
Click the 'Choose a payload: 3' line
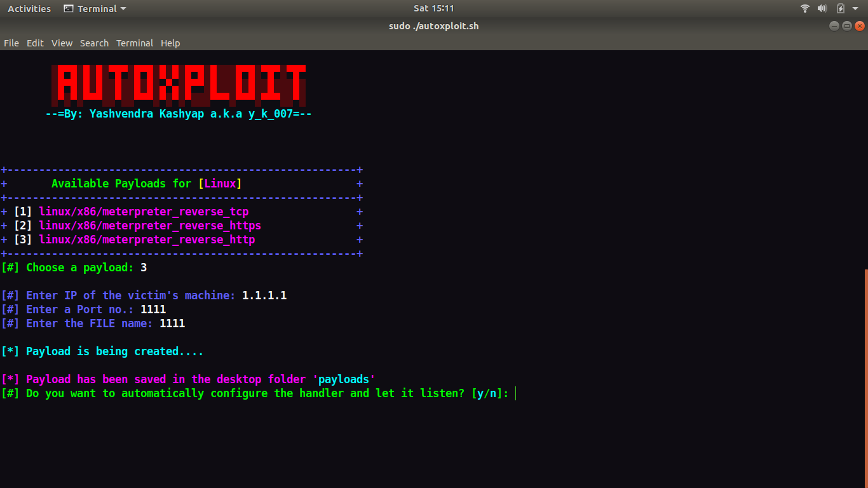click(x=74, y=268)
